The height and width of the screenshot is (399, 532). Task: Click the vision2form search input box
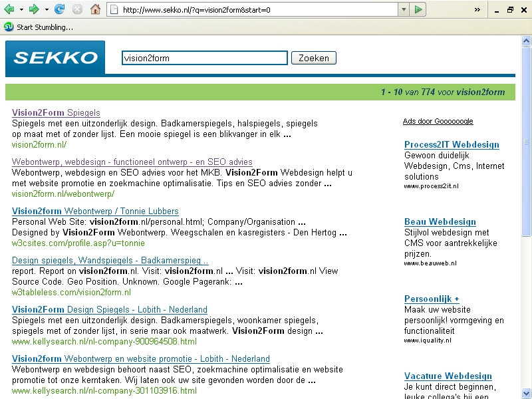[x=205, y=58]
